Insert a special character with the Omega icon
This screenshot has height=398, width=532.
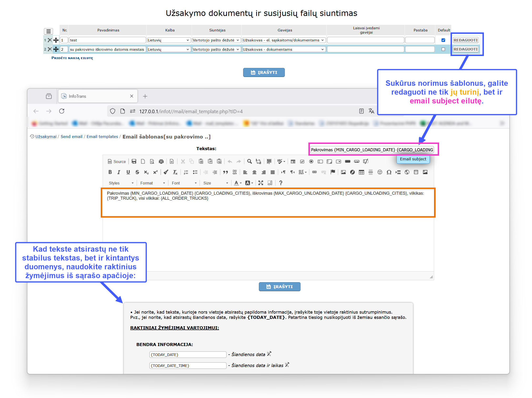(389, 172)
